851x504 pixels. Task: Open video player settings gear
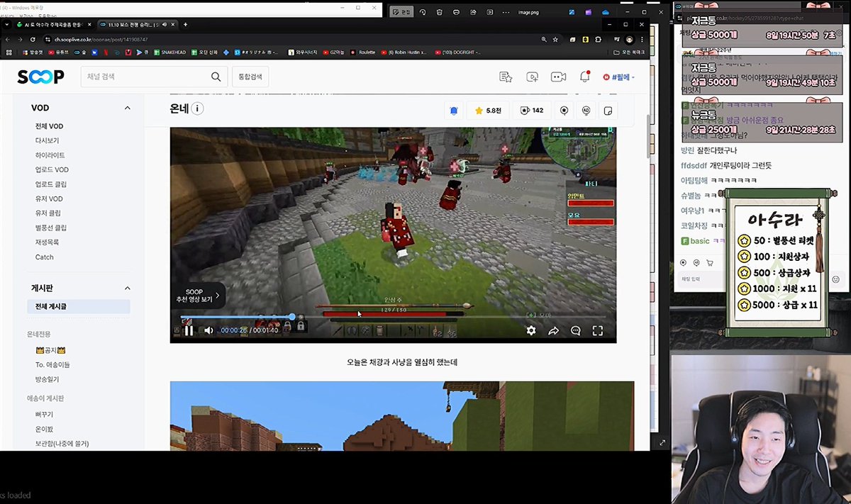tap(530, 330)
